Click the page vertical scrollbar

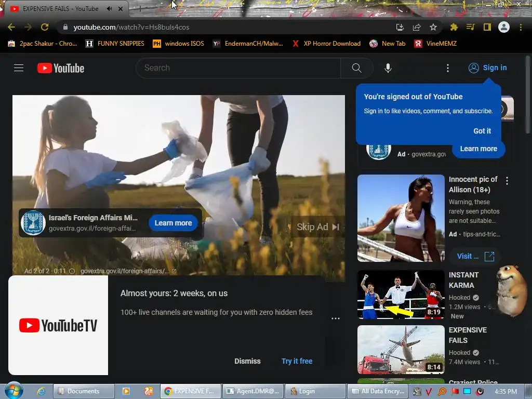click(527, 95)
